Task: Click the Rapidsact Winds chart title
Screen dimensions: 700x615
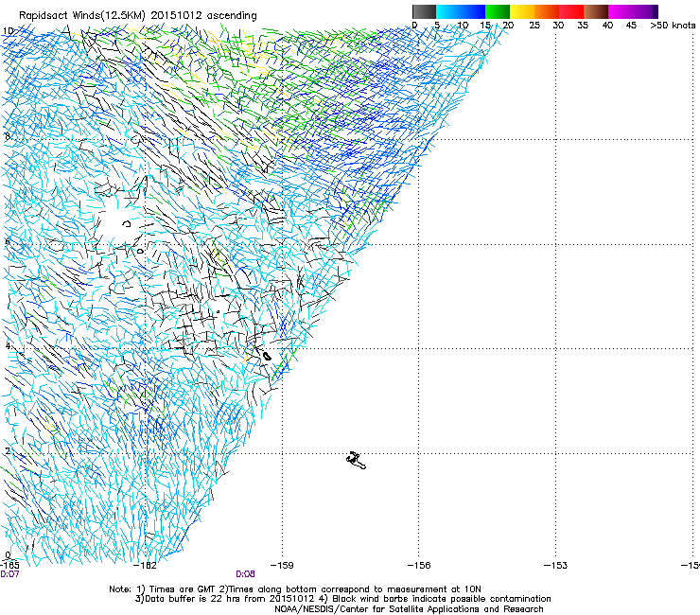Action: pyautogui.click(x=137, y=16)
